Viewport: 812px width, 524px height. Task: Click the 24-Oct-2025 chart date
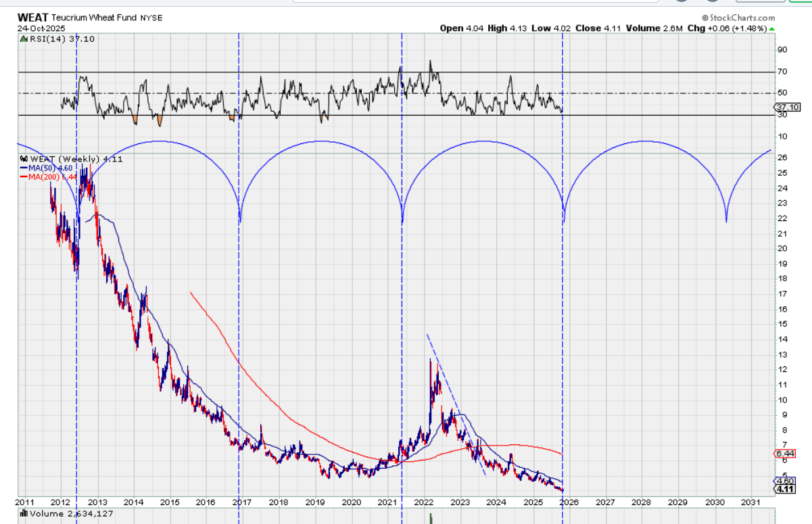point(40,28)
